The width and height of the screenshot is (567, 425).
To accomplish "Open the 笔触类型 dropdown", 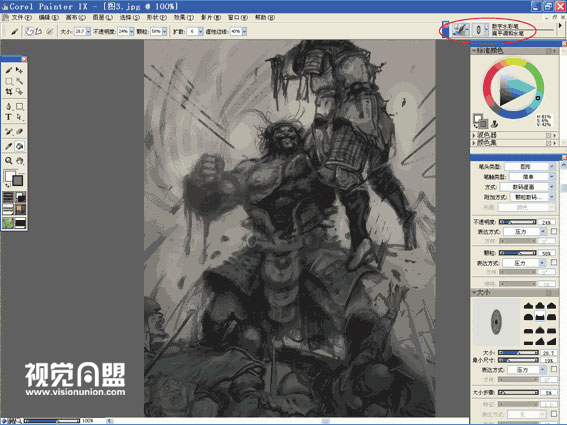I will click(532, 177).
